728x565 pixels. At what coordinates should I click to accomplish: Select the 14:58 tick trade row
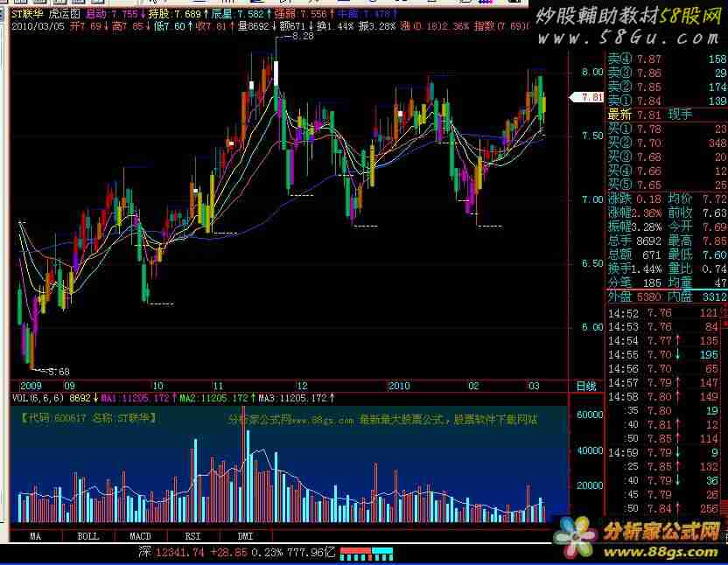click(x=664, y=397)
